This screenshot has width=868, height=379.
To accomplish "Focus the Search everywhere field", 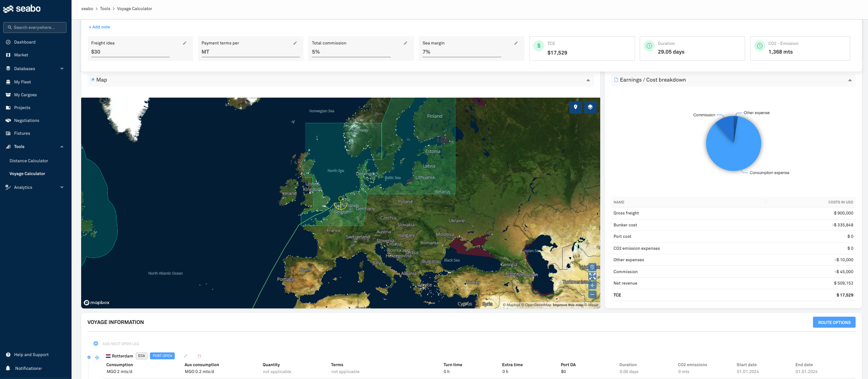I will pyautogui.click(x=35, y=27).
